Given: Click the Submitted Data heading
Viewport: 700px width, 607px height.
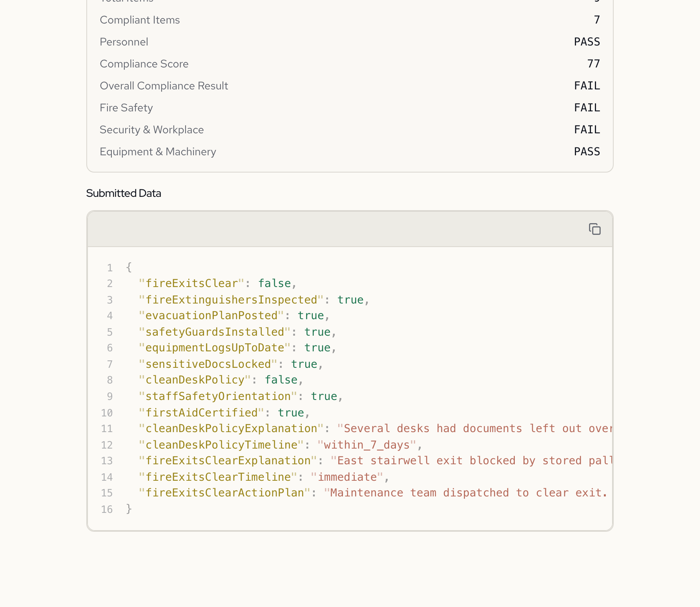Looking at the screenshot, I should point(124,193).
